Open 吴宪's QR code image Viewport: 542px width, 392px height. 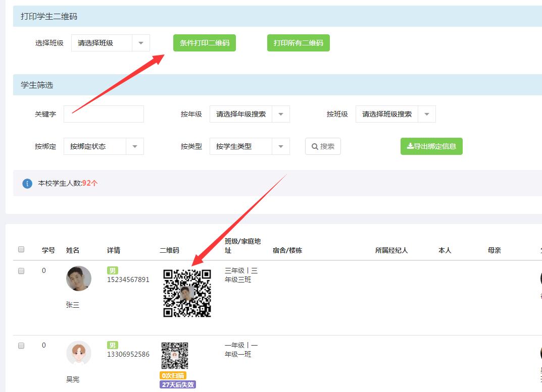point(175,355)
